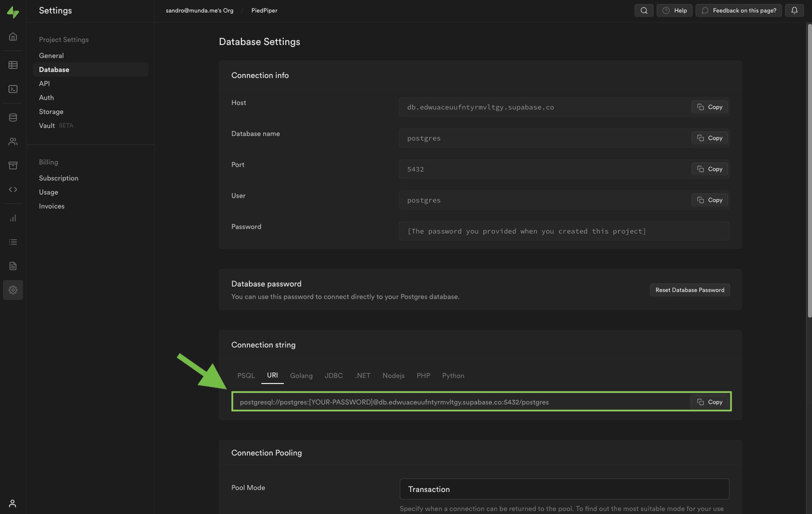The width and height of the screenshot is (812, 514).
Task: Open the Edge Functions code icon
Action: [x=13, y=189]
